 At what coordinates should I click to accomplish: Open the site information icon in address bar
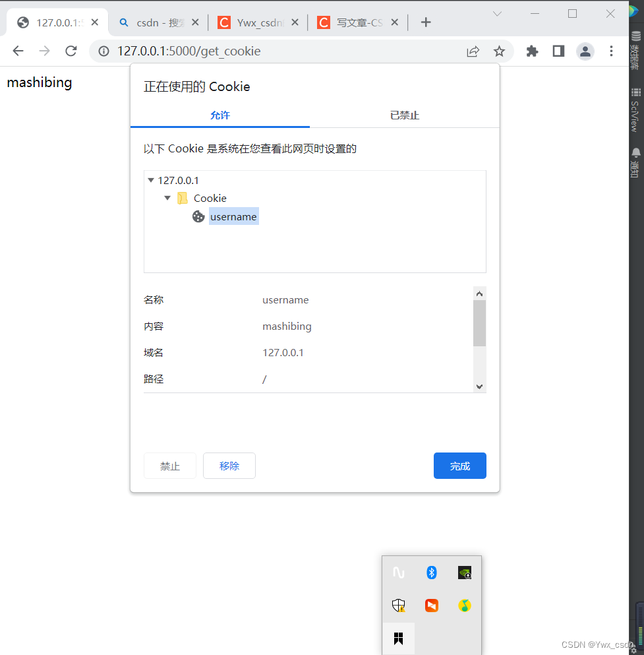(103, 51)
